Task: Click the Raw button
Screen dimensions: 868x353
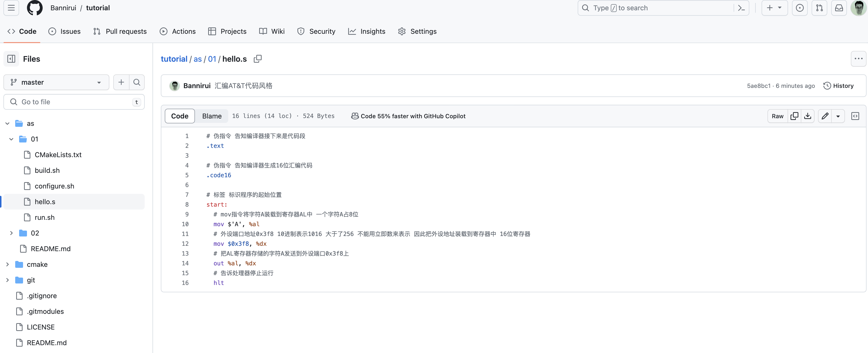Action: point(777,116)
